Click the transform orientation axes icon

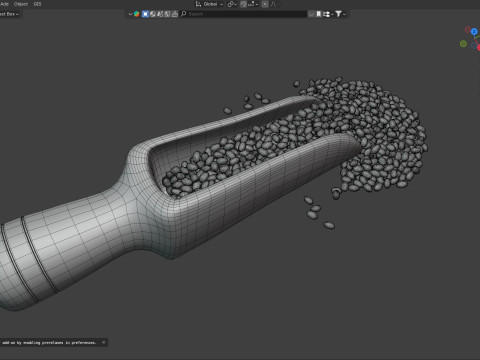(198, 4)
